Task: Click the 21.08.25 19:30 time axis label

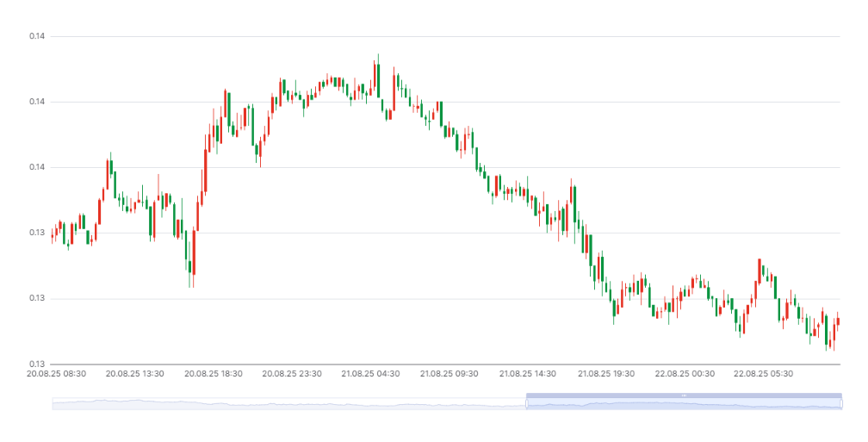Action: coord(606,374)
